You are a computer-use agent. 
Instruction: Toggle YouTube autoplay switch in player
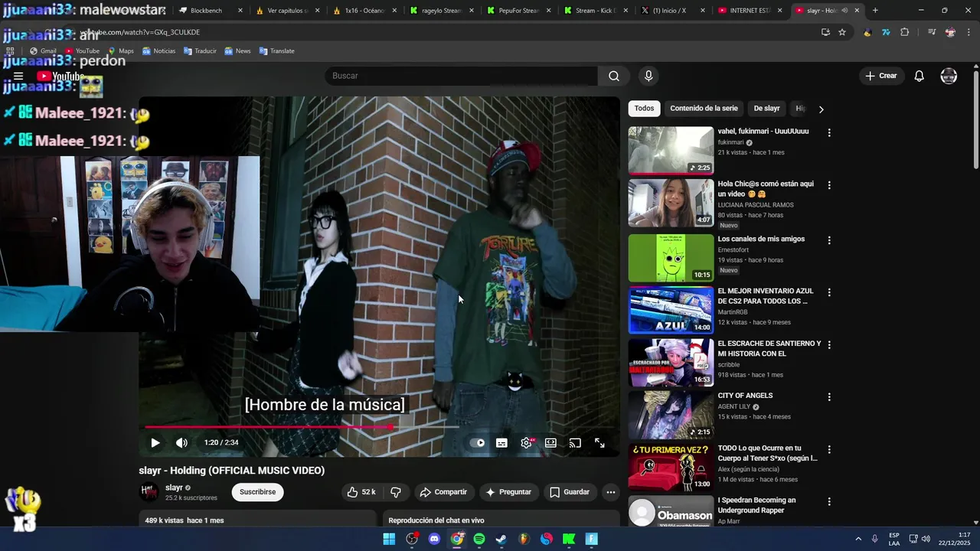(477, 442)
